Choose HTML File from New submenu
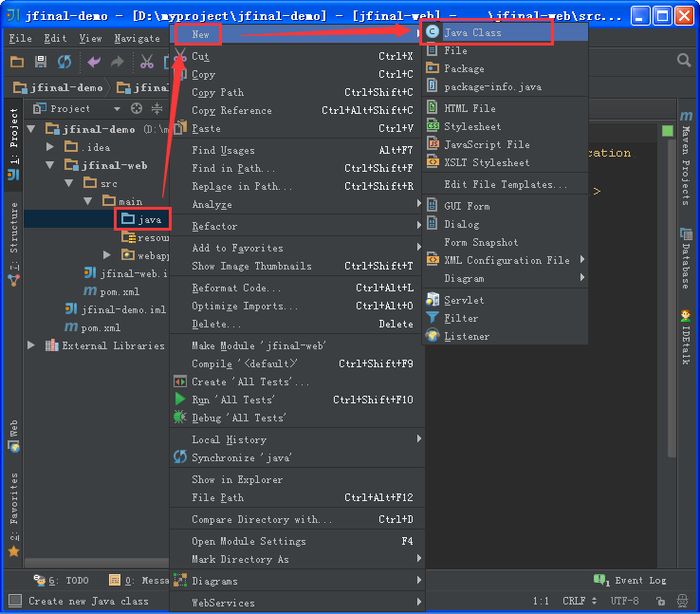Screen dimensions: 700x614 coord(504,108)
